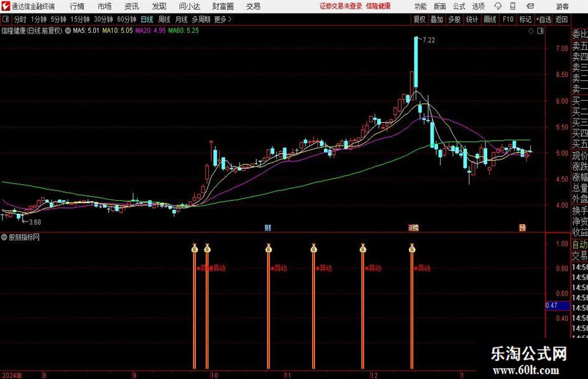
Task: Click the 返回 back button
Action: pyautogui.click(x=561, y=19)
